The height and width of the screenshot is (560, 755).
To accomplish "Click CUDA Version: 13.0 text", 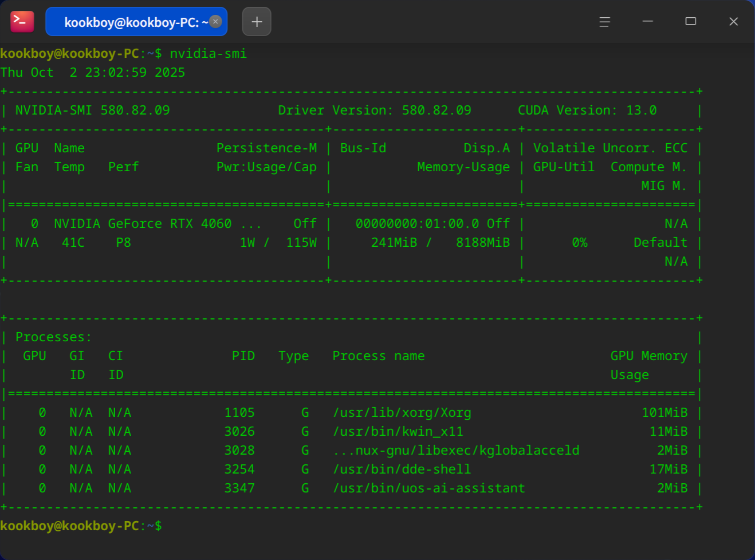I will (587, 111).
